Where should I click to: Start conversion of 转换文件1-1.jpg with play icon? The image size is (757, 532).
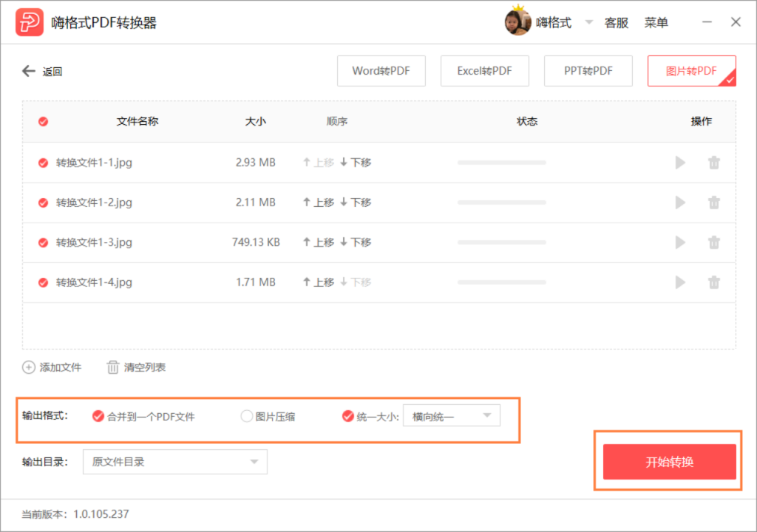(680, 163)
